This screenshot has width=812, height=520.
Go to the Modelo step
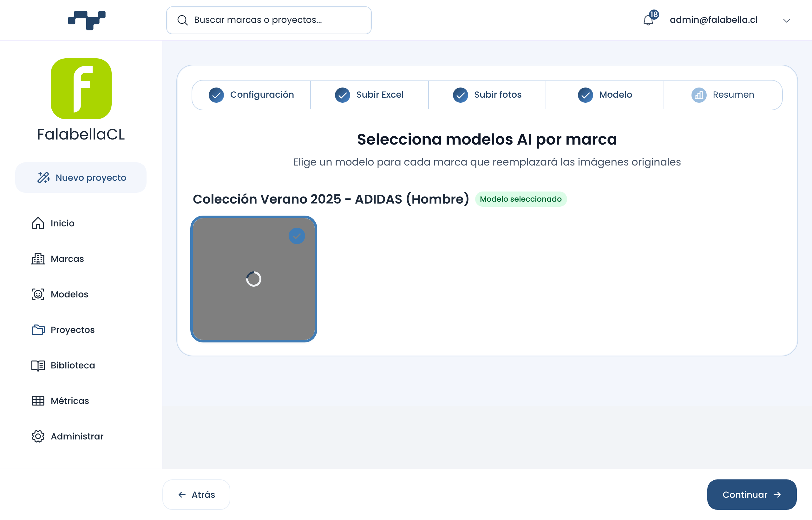click(605, 95)
